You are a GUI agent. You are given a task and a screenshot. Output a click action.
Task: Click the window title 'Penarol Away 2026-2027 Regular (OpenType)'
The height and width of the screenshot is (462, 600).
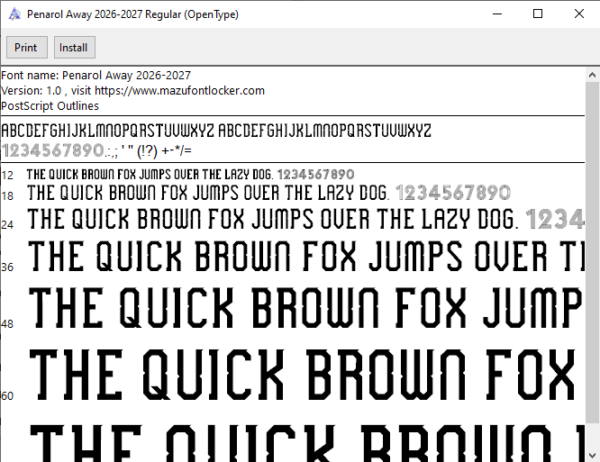coord(133,15)
